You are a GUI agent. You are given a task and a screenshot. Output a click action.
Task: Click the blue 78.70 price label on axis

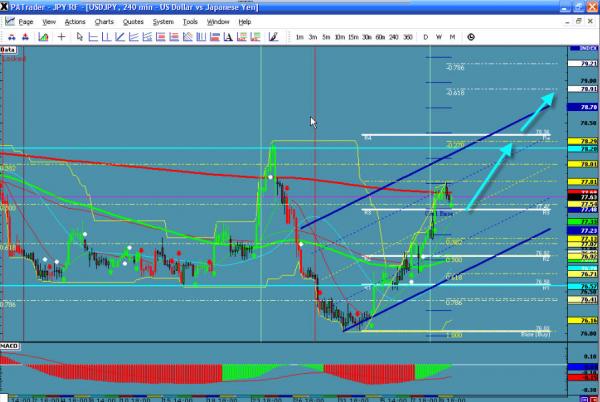pos(582,107)
